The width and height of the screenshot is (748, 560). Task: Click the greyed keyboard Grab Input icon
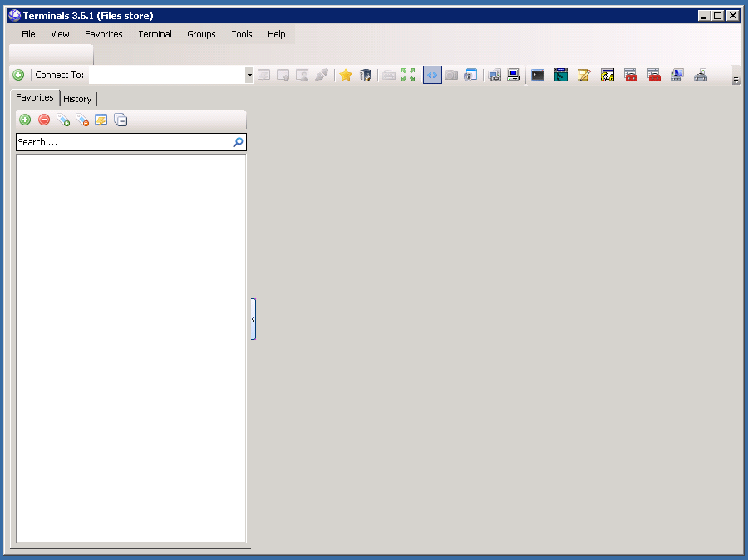pos(389,75)
